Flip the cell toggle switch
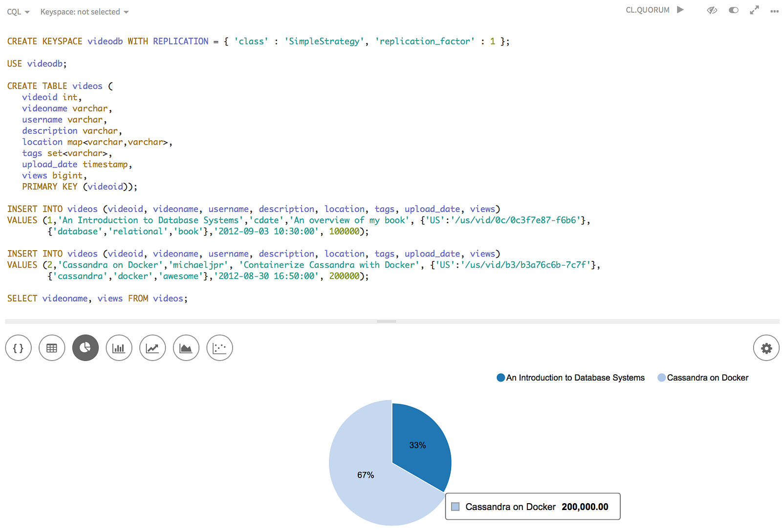 pos(734,10)
